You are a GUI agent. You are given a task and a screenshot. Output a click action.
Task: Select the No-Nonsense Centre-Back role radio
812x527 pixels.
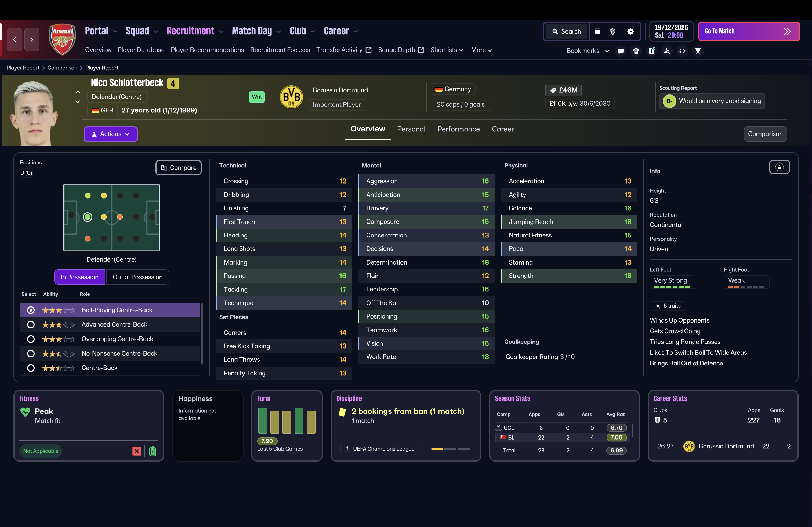click(x=31, y=353)
